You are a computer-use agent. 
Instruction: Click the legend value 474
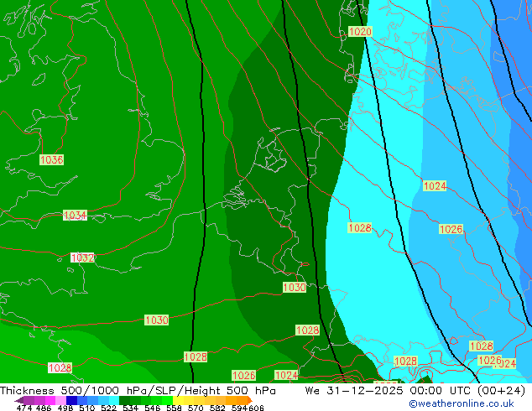coord(24,408)
